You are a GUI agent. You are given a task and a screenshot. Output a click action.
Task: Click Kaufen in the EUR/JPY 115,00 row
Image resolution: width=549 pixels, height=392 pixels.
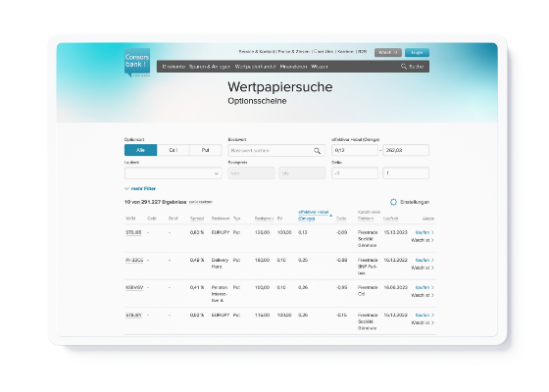(x=424, y=315)
